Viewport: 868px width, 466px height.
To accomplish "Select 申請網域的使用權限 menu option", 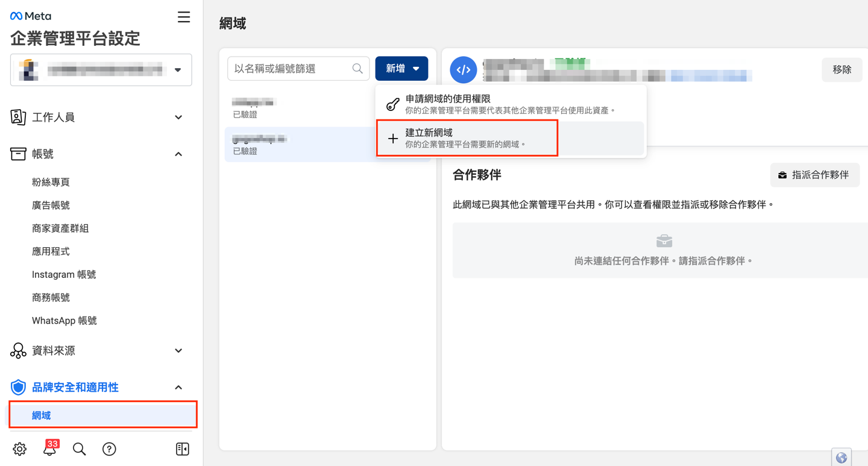I will pos(511,104).
